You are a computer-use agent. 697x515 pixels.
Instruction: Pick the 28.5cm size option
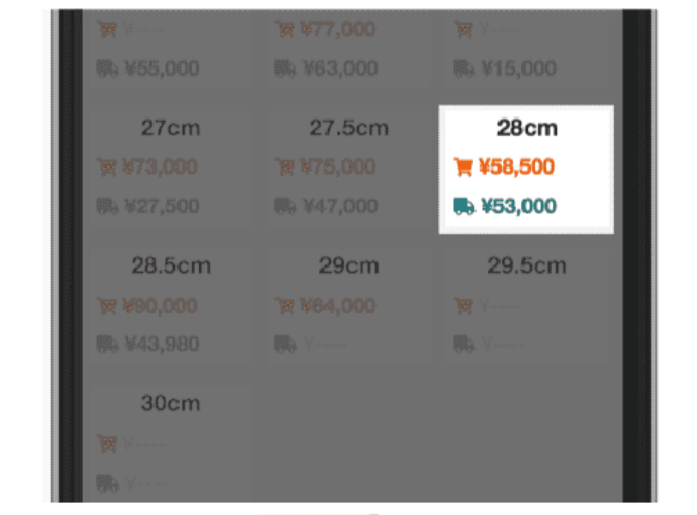coord(171,307)
